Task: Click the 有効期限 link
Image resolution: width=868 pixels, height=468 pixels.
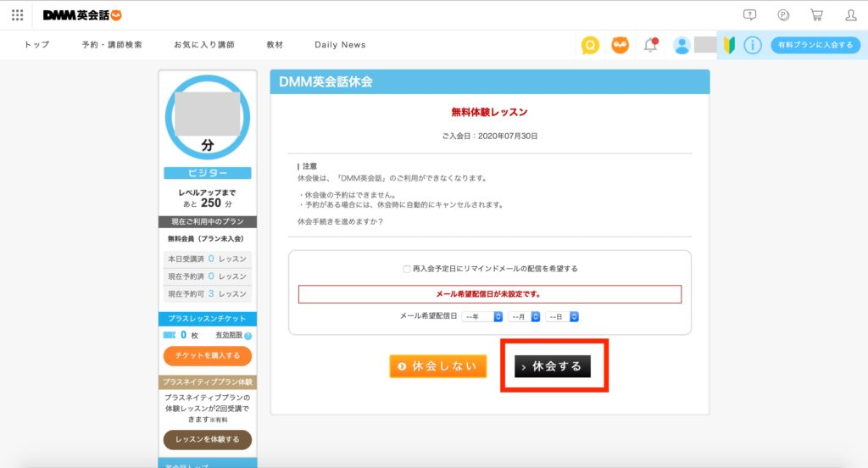Action: click(x=229, y=335)
